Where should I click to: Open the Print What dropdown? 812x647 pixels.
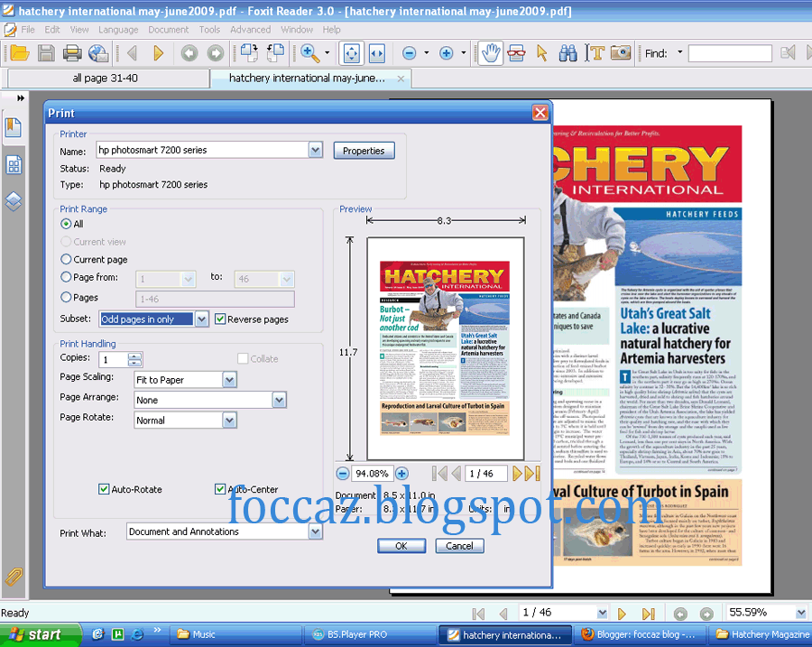[316, 531]
